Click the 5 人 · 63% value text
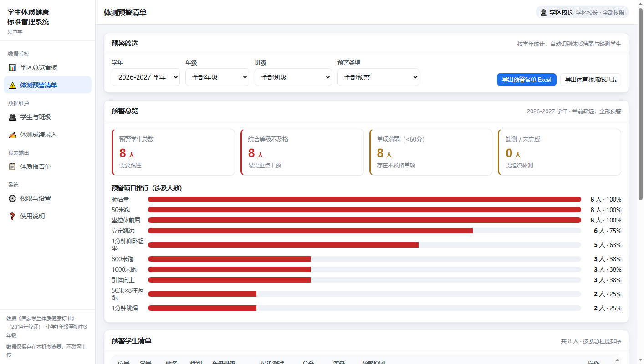The height and width of the screenshot is (364, 644). [608, 245]
